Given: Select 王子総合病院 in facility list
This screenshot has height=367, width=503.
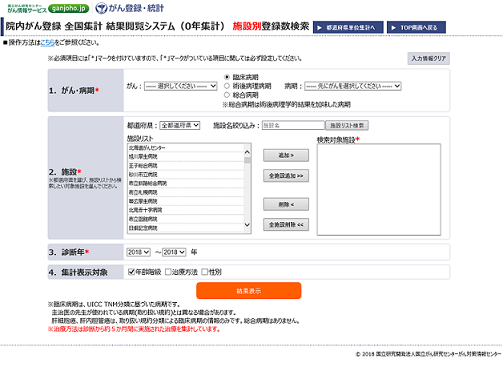Looking at the screenshot, I should (x=186, y=166).
